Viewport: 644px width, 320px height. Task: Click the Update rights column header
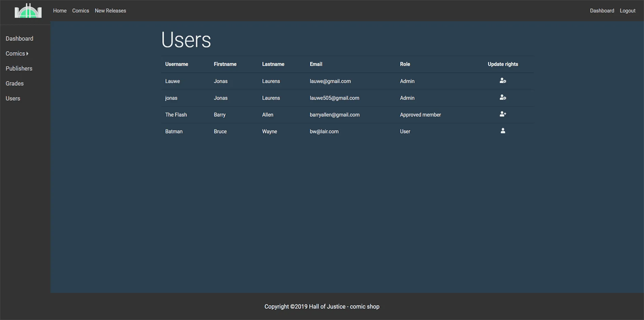(x=503, y=64)
